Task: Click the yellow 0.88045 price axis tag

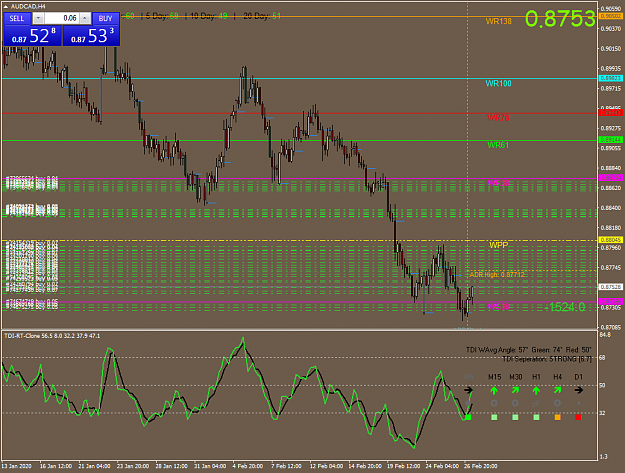Action: click(611, 240)
